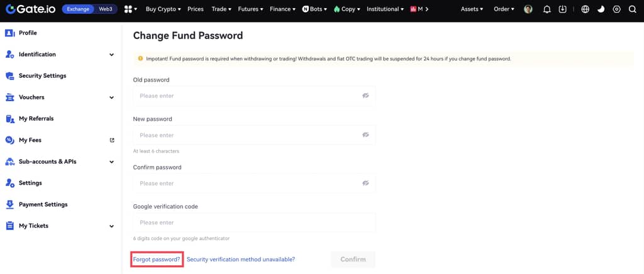
Task: Click the search magnifier icon
Action: coord(633,9)
